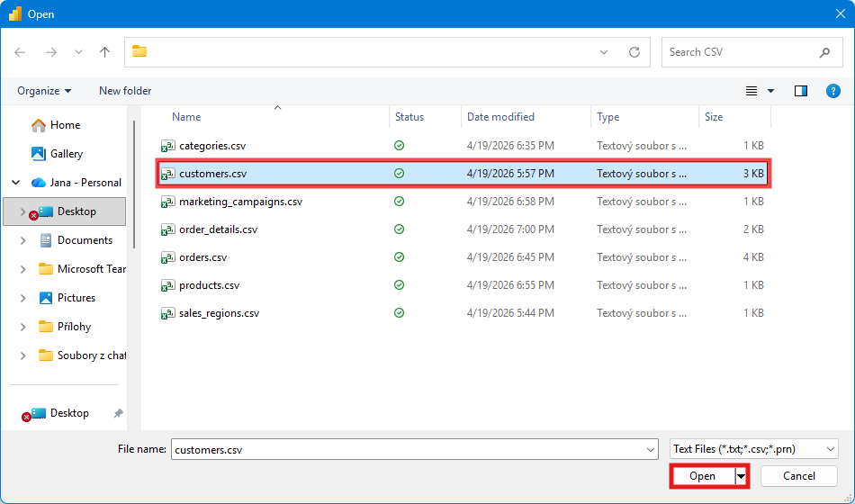855x504 pixels.
Task: Sort files by Type column
Action: pyautogui.click(x=607, y=117)
